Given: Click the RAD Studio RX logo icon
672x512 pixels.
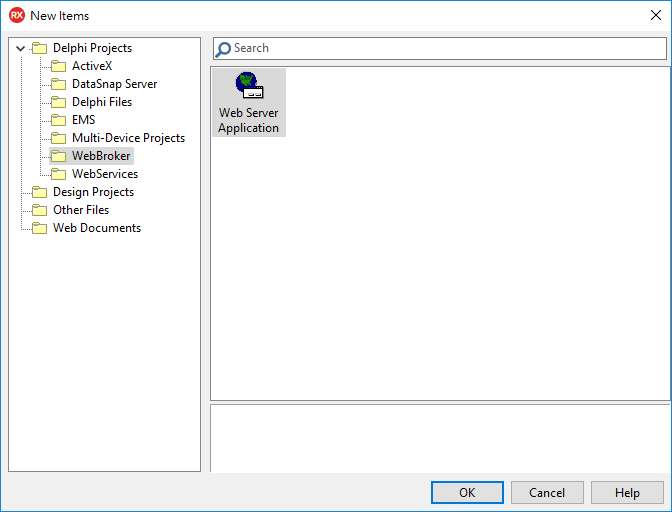Looking at the screenshot, I should (x=17, y=15).
